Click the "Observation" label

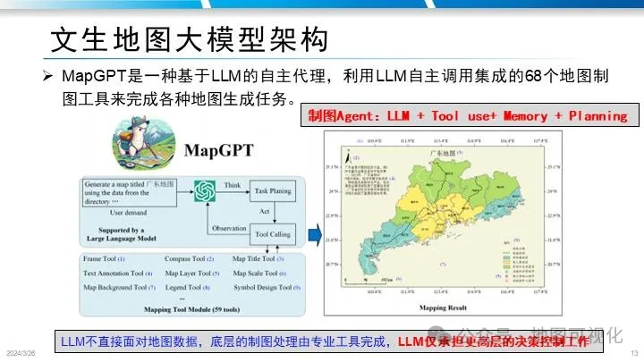[x=229, y=228]
